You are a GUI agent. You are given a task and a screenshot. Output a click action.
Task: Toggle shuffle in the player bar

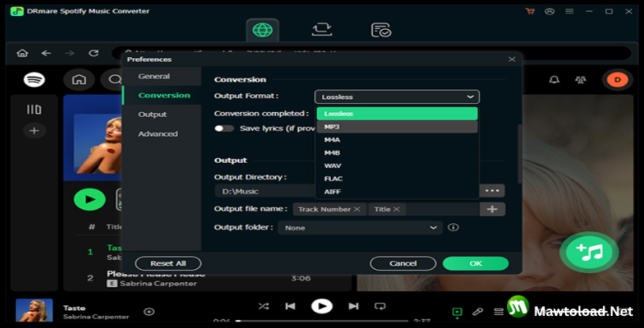point(263,306)
